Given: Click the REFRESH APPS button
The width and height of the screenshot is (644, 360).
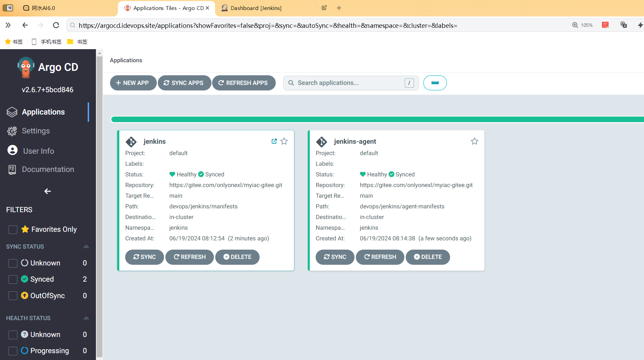Looking at the screenshot, I should (244, 83).
